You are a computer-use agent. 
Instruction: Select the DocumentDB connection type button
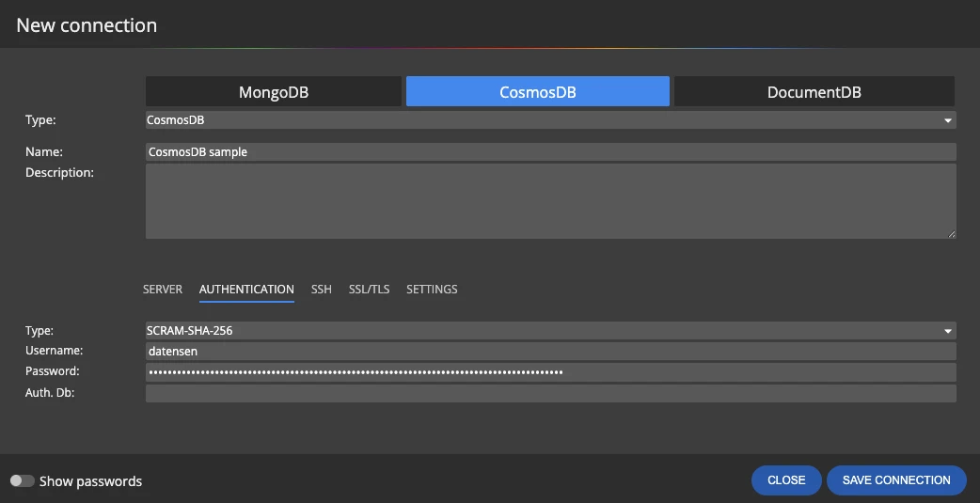click(x=814, y=92)
